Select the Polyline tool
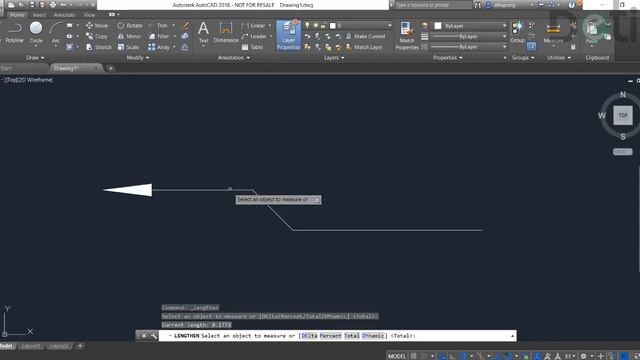 click(x=14, y=33)
